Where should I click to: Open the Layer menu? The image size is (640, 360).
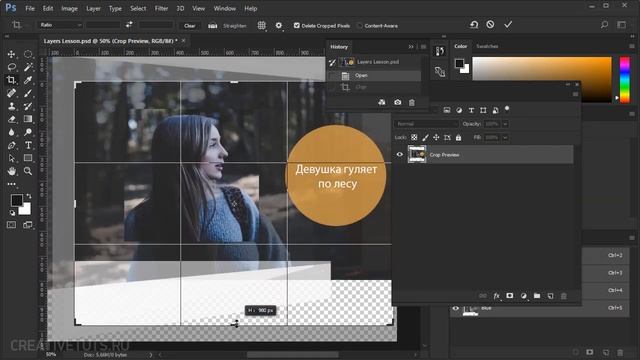point(93,8)
